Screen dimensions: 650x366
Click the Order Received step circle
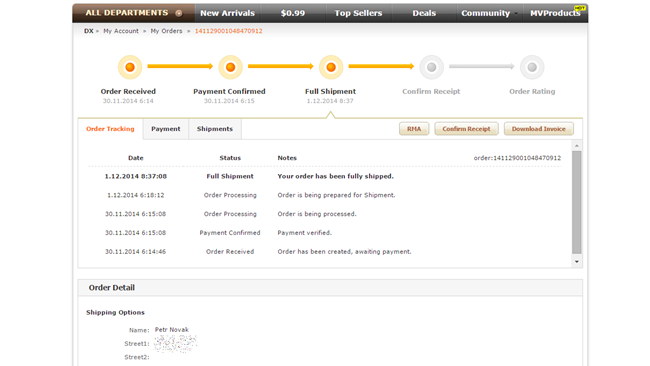pos(130,67)
